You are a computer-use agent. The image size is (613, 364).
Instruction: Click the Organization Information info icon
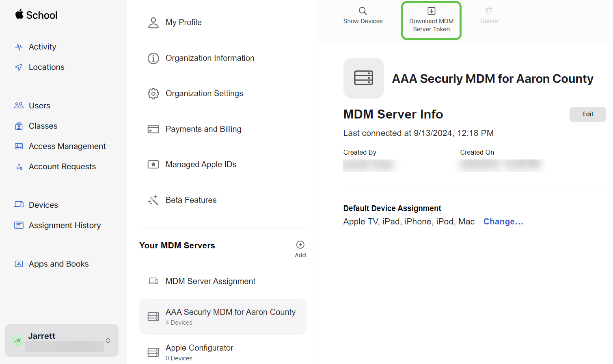(153, 58)
